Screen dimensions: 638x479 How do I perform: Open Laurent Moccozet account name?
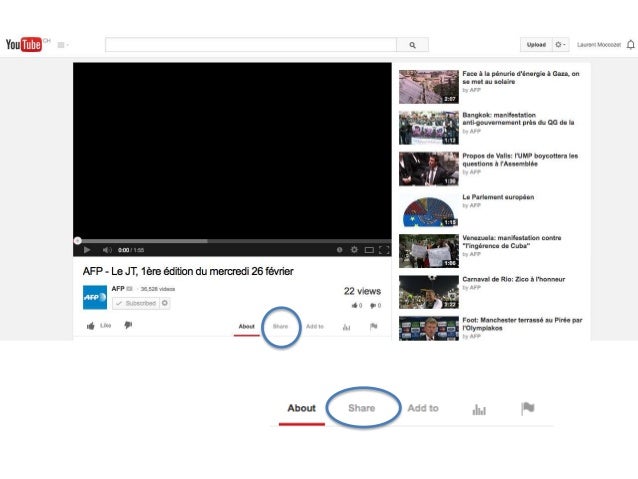[x=599, y=45]
